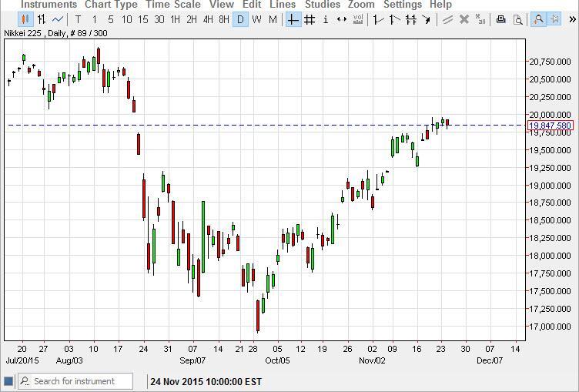Switch to the line chart icon

[x=58, y=19]
